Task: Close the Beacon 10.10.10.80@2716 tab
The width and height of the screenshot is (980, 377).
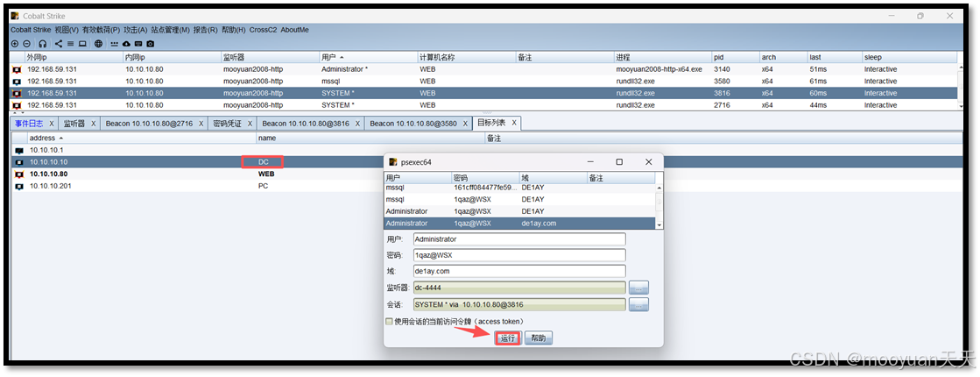Action: coord(201,123)
